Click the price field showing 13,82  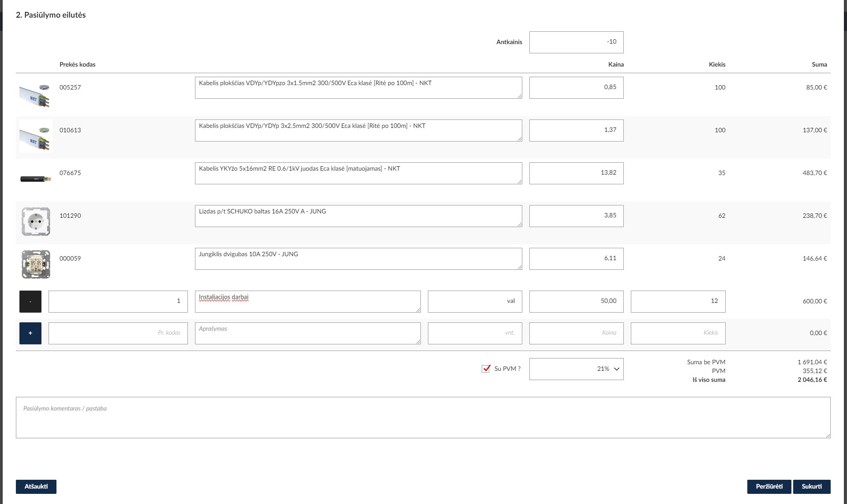576,173
